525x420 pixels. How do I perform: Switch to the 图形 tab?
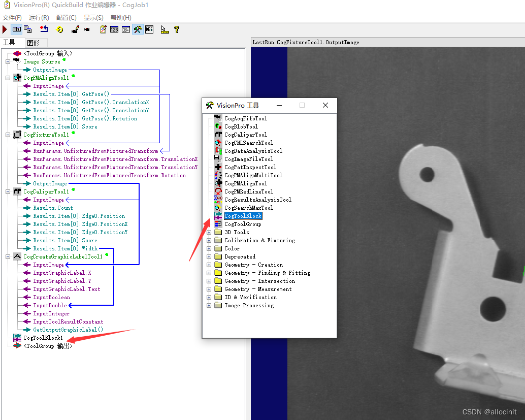pos(33,43)
